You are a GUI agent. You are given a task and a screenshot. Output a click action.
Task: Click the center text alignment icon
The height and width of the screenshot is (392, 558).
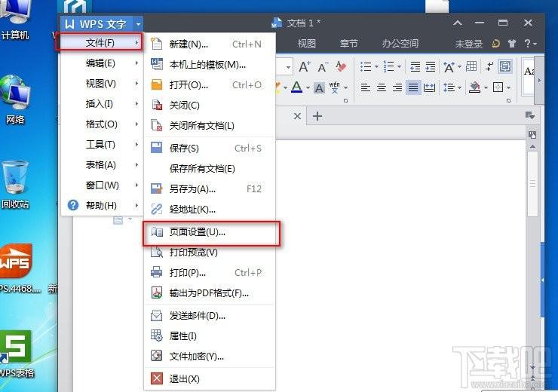point(382,87)
